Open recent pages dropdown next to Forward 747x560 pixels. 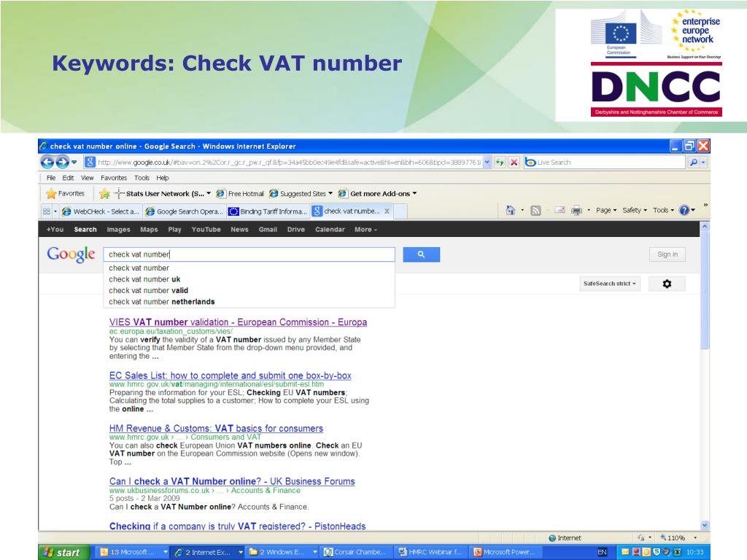(74, 163)
